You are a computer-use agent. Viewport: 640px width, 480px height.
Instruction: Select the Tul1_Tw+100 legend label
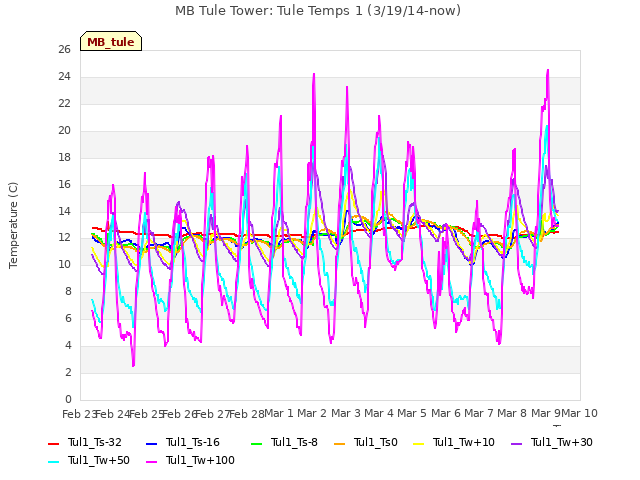coord(200,460)
